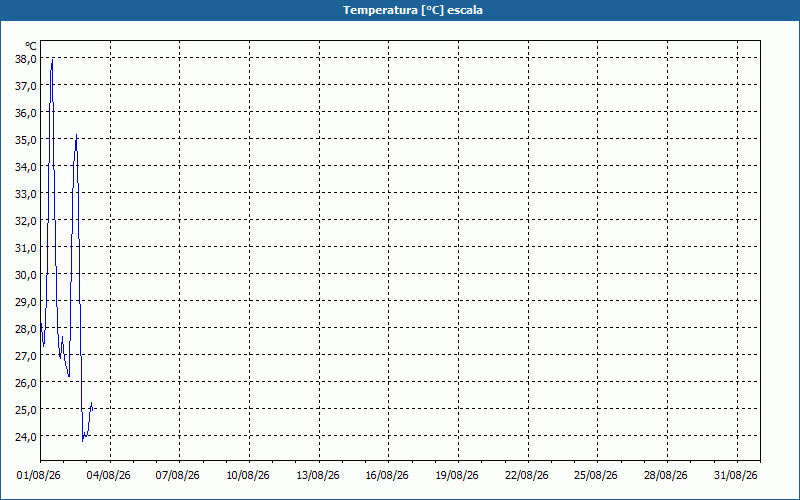Click the 01/08/26 date label

coord(39,476)
